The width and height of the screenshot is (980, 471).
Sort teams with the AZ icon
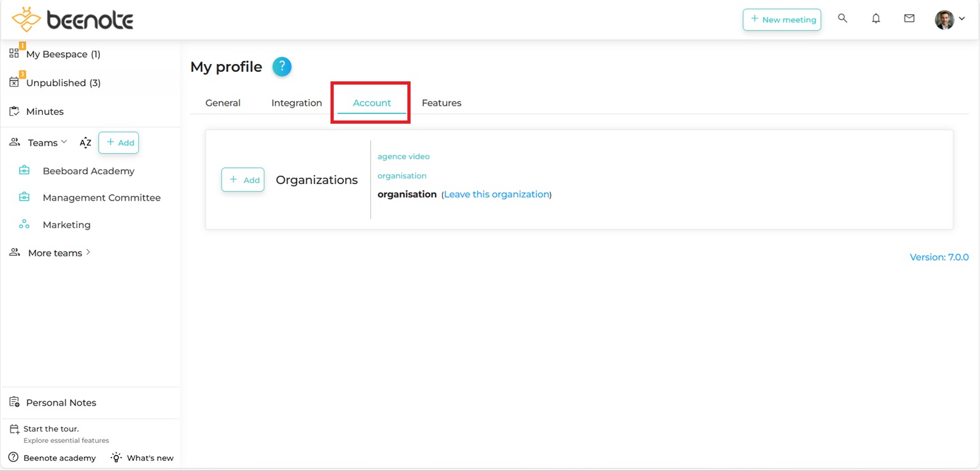(x=85, y=143)
